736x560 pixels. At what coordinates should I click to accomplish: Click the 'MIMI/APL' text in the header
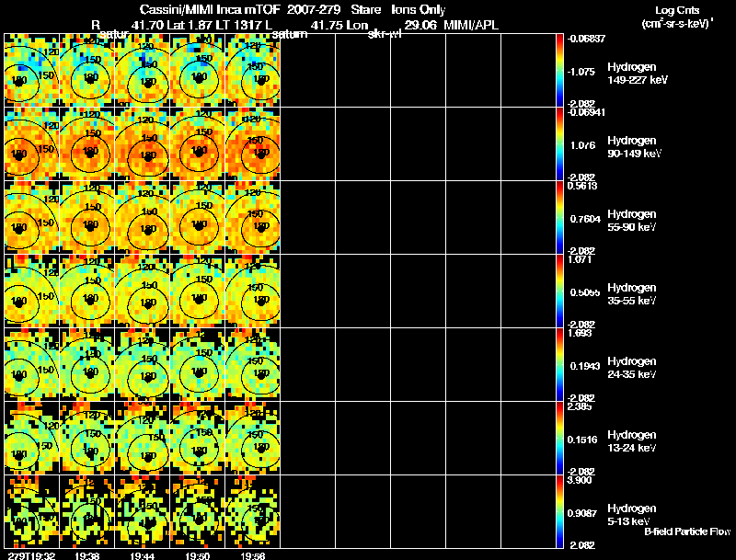(471, 25)
